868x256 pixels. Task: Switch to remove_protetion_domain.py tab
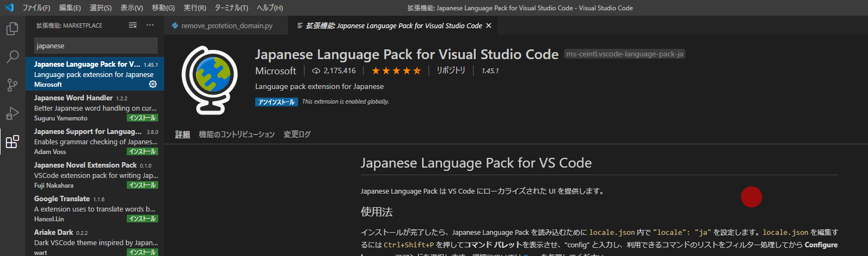coord(225,25)
